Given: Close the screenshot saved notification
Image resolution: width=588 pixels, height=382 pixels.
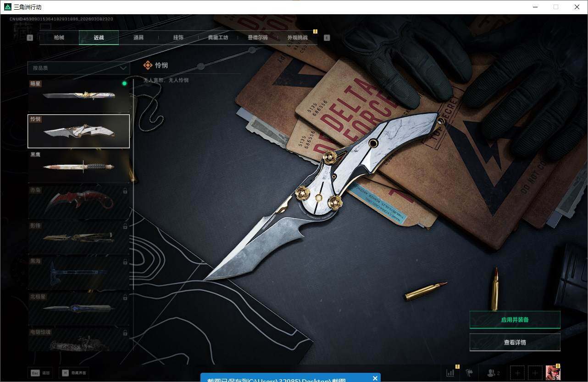Looking at the screenshot, I should (375, 378).
